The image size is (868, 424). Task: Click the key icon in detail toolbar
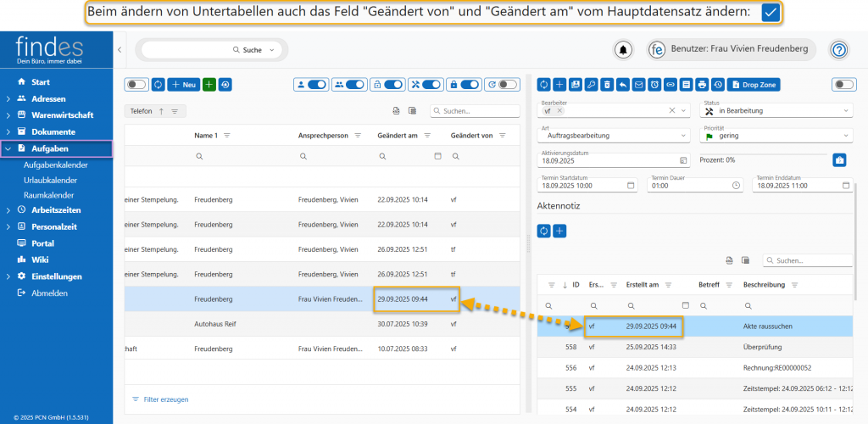(591, 84)
